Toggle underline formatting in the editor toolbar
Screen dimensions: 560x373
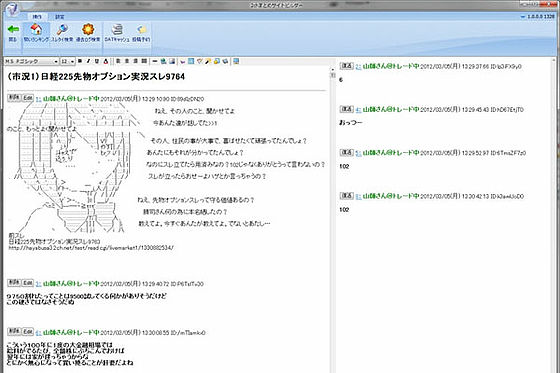coord(97,61)
